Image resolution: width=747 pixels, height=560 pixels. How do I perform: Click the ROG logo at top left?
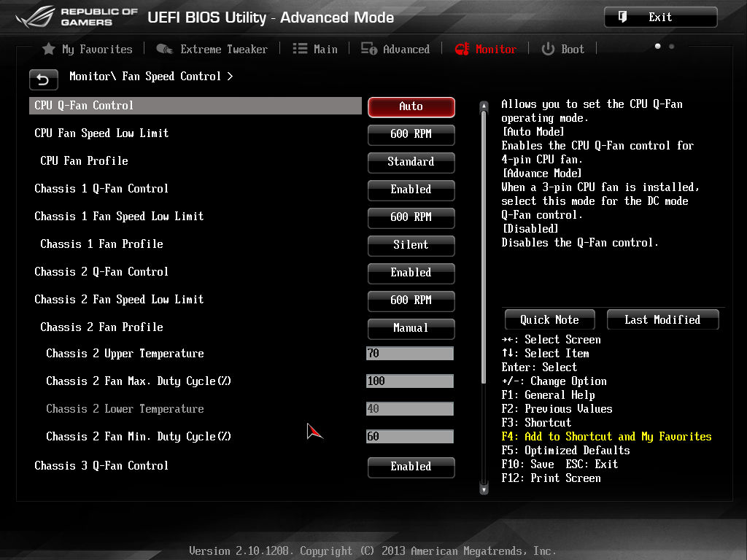coord(35,17)
